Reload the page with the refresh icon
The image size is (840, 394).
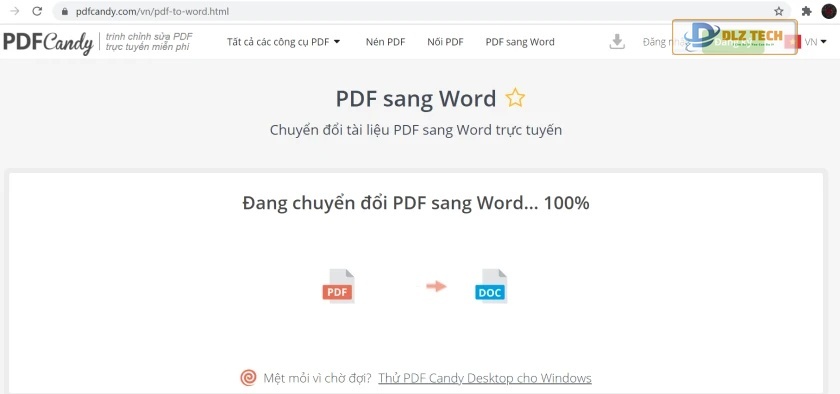37,11
